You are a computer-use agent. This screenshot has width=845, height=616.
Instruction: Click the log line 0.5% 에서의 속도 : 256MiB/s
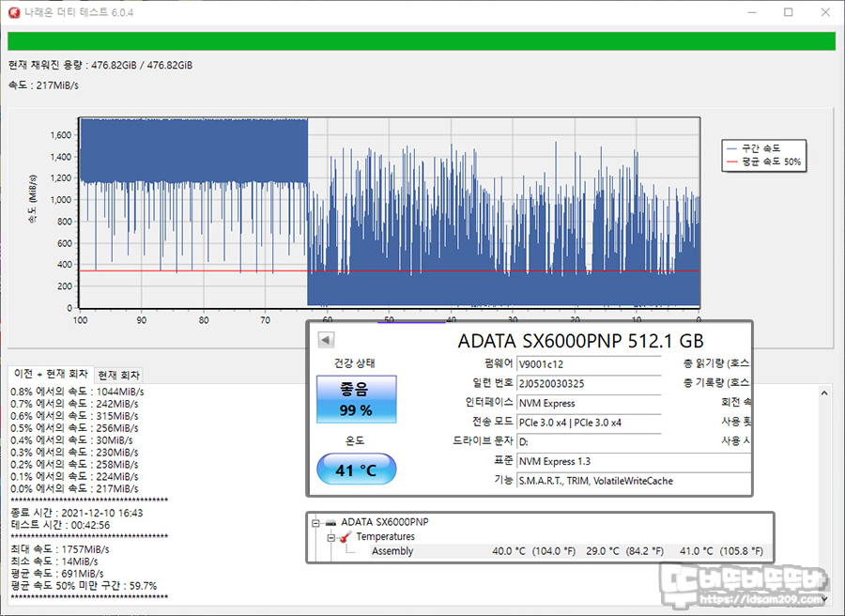pos(74,428)
